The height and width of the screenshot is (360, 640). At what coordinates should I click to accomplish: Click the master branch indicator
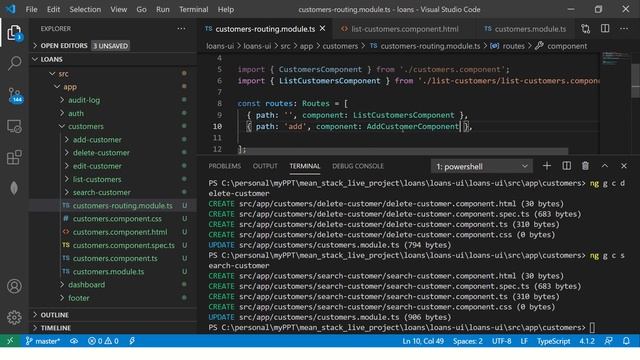point(43,341)
